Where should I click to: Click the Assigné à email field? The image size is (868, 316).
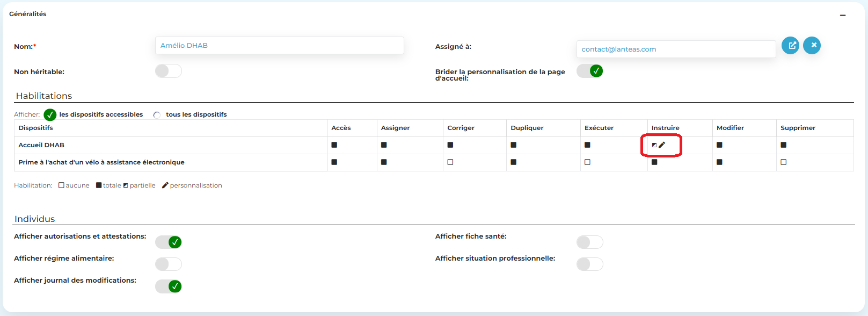pos(676,49)
